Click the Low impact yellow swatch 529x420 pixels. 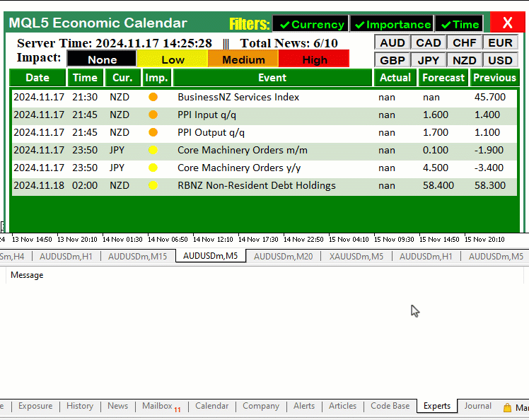[x=173, y=59]
